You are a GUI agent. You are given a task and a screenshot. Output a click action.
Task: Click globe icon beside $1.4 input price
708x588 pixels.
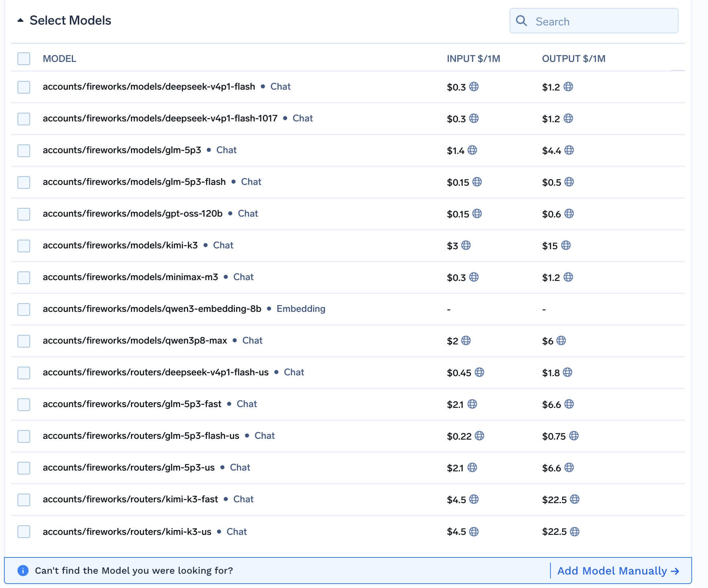click(472, 150)
